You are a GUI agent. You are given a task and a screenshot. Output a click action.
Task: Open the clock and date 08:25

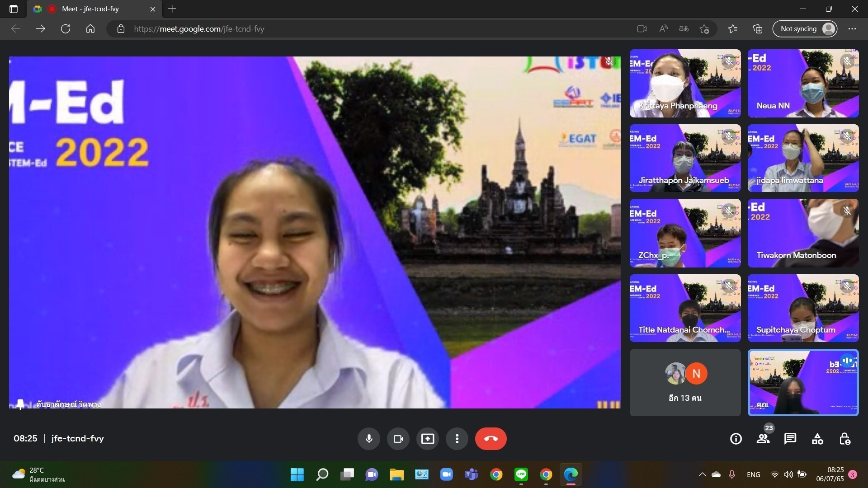[x=830, y=474]
